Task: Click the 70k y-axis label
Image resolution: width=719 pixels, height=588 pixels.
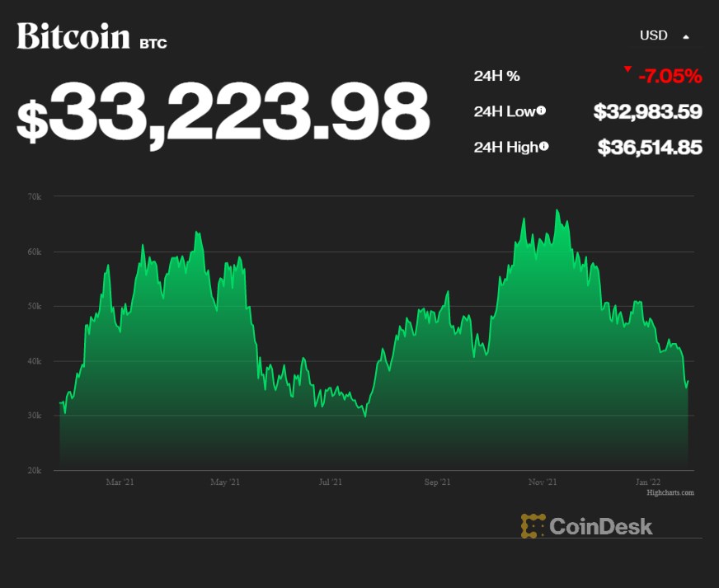Action: click(x=35, y=196)
